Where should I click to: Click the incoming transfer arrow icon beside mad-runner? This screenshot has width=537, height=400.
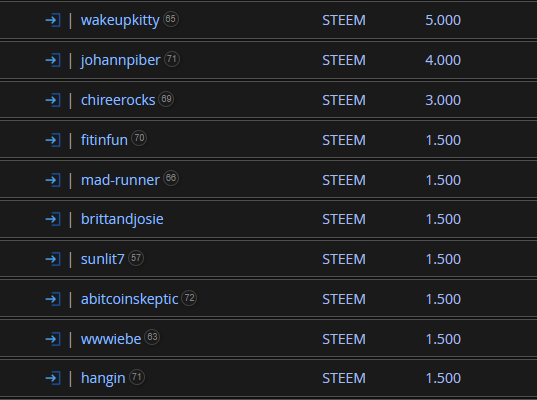[x=53, y=180]
